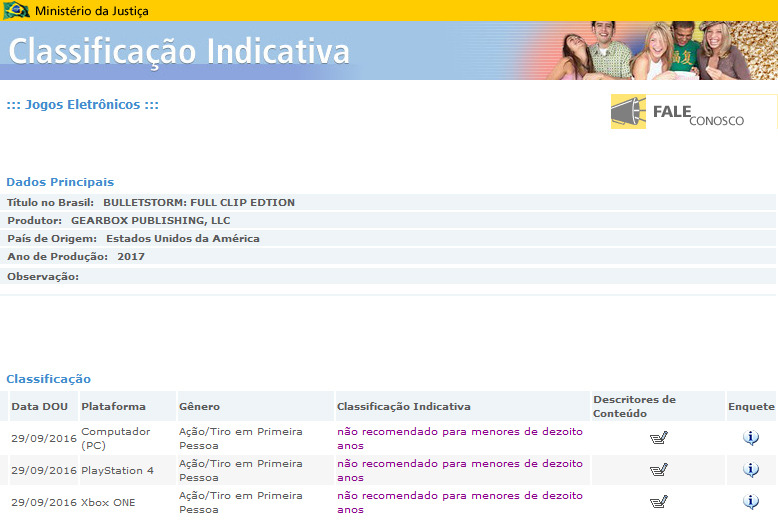Select the date in the Computador (PC) row
Viewport: 778px width, 531px height.
[44, 438]
